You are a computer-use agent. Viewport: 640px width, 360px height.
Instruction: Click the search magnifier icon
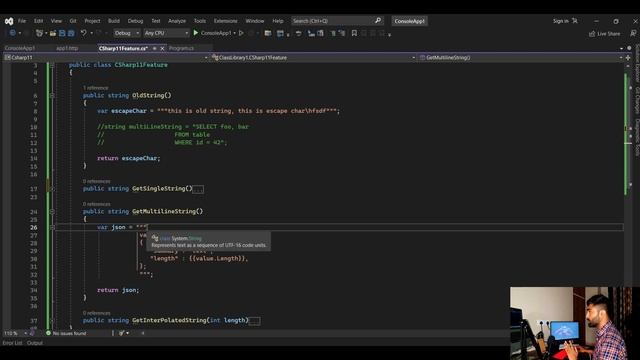(x=378, y=20)
